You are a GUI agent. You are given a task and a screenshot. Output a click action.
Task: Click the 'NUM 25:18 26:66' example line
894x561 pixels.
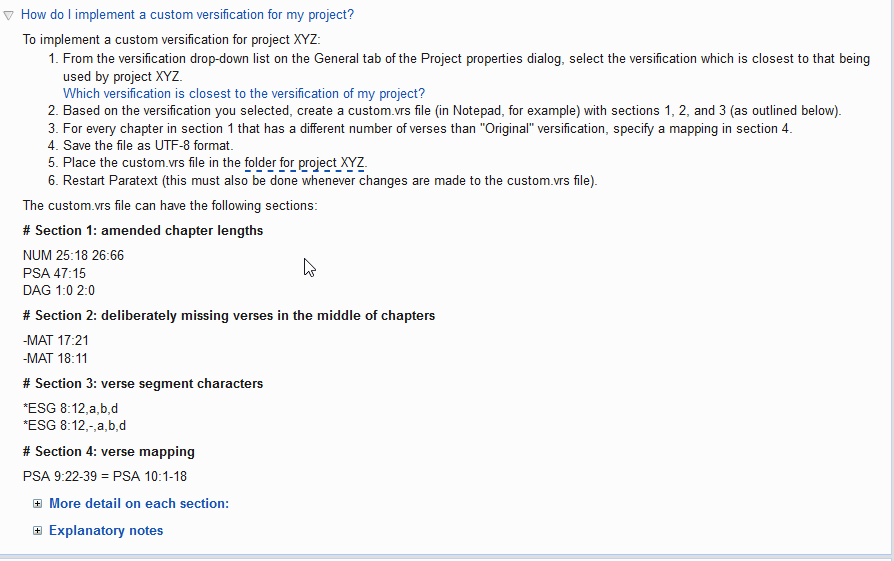point(74,255)
